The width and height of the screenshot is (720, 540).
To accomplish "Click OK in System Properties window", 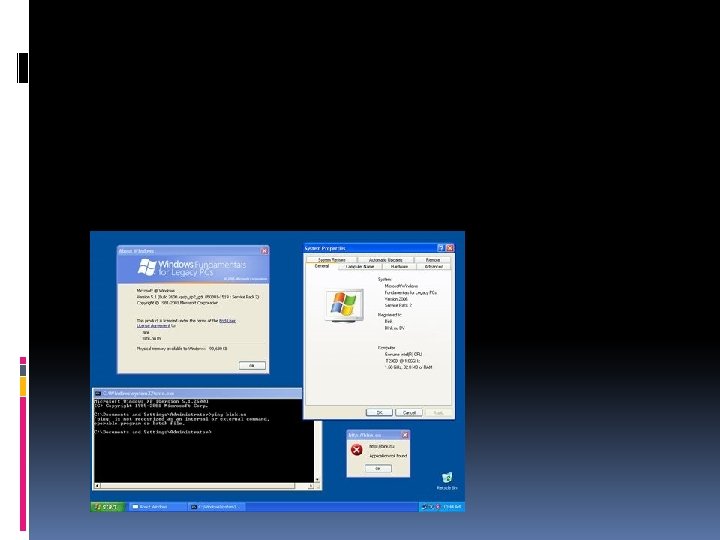I will click(x=379, y=412).
